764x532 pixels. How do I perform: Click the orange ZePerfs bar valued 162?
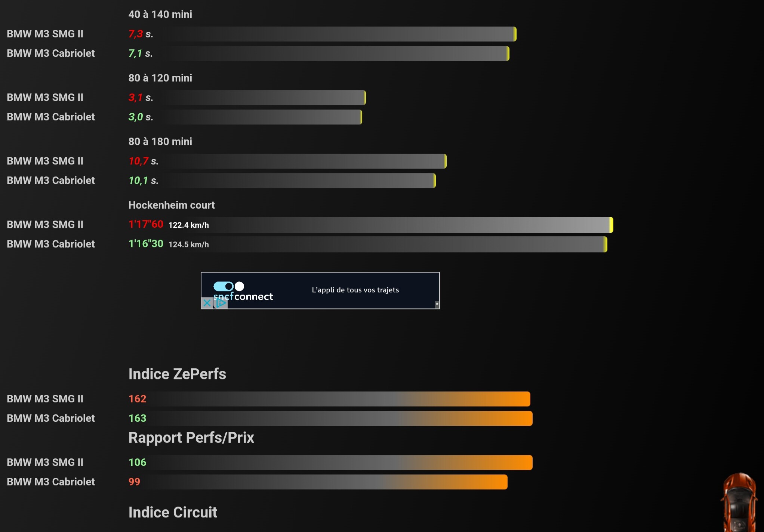pyautogui.click(x=339, y=399)
